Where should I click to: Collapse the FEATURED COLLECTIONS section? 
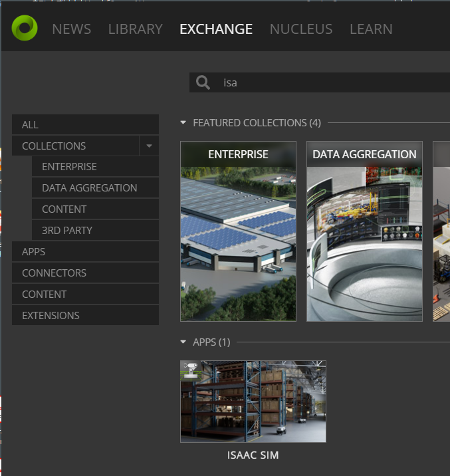183,122
